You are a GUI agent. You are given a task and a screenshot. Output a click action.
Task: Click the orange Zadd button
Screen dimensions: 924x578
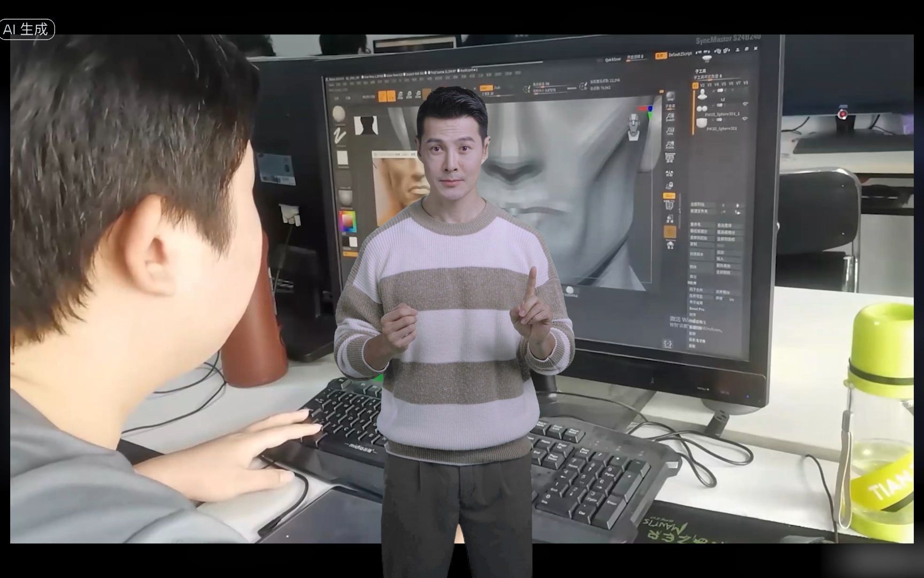486,88
